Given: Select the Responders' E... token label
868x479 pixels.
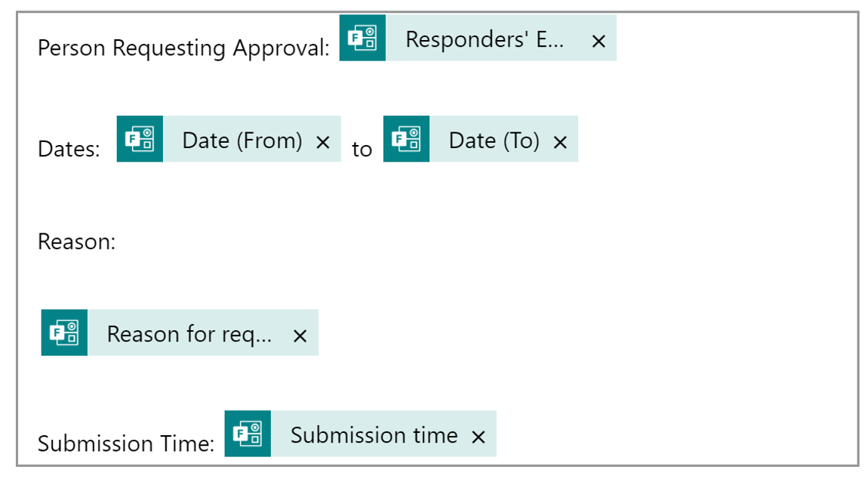Looking at the screenshot, I should point(485,39).
